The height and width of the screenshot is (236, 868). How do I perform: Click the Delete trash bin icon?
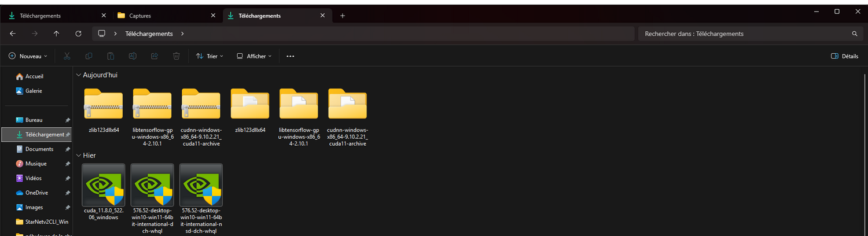(176, 56)
